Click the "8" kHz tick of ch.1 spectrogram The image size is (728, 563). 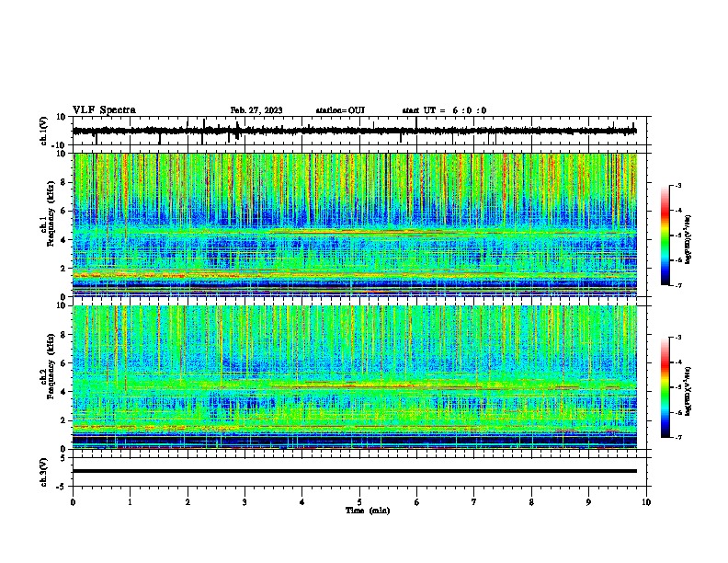[63, 182]
